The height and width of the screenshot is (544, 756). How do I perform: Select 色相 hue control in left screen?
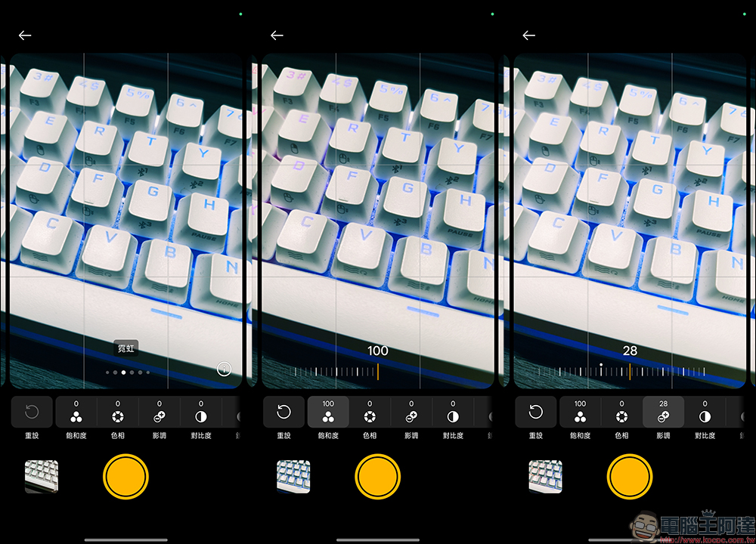(x=118, y=412)
